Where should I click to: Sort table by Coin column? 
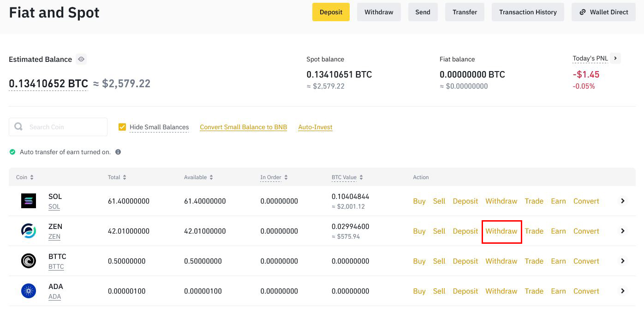click(x=25, y=177)
